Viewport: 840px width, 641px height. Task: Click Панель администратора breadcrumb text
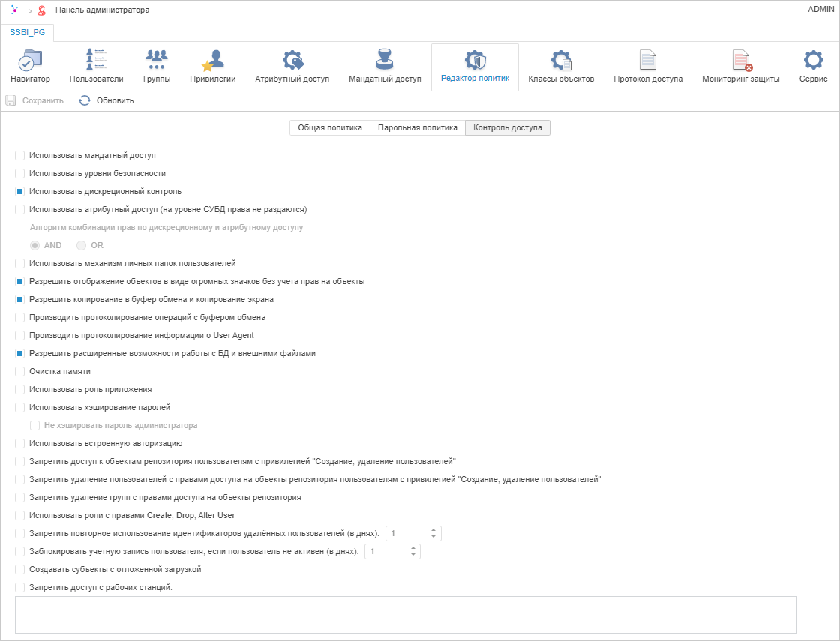pos(102,10)
